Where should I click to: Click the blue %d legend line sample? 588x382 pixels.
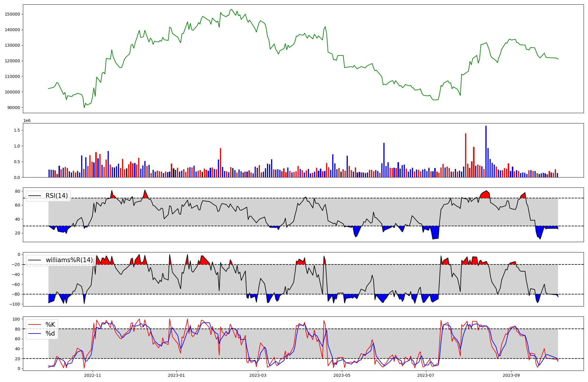pyautogui.click(x=34, y=334)
